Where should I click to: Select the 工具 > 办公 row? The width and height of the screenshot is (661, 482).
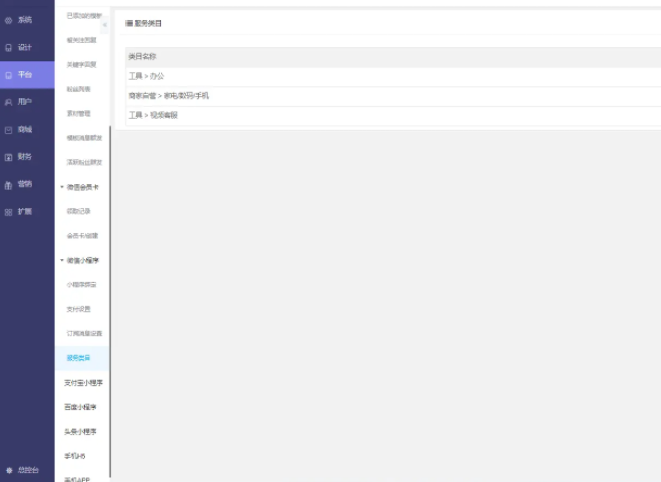click(x=393, y=76)
